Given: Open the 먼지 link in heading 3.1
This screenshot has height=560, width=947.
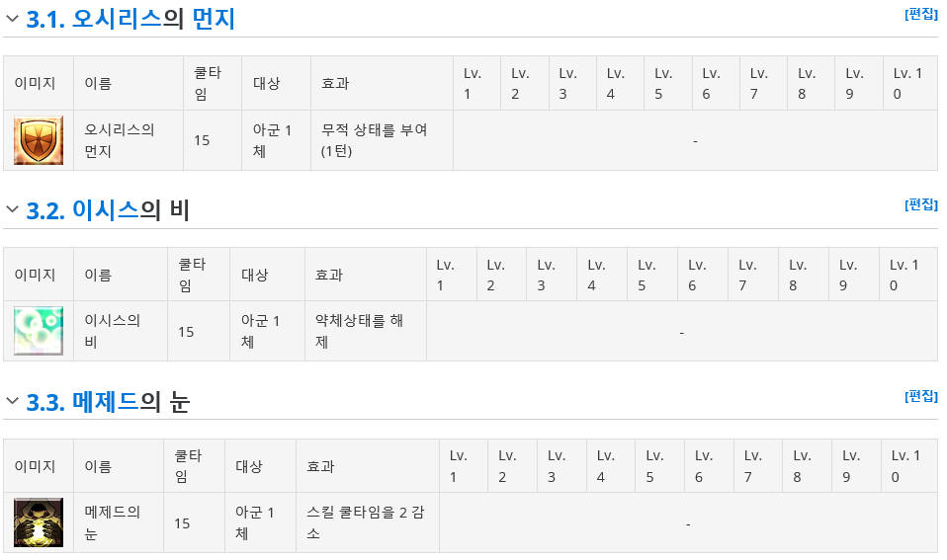Looking at the screenshot, I should point(214,19).
